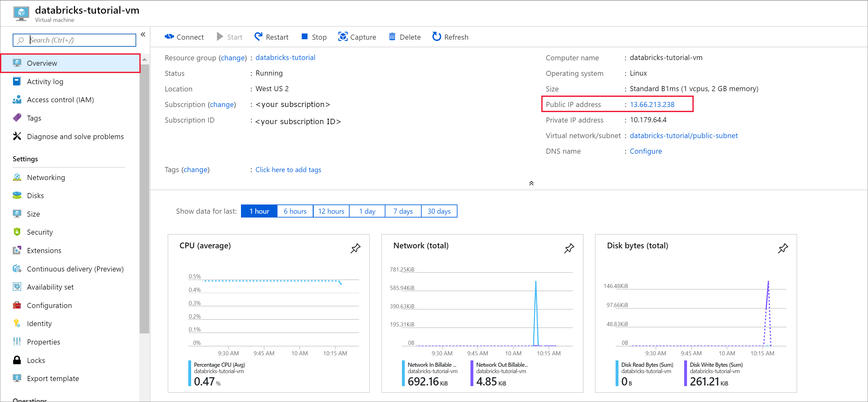Stop the virtual machine
The width and height of the screenshot is (868, 402).
[313, 37]
